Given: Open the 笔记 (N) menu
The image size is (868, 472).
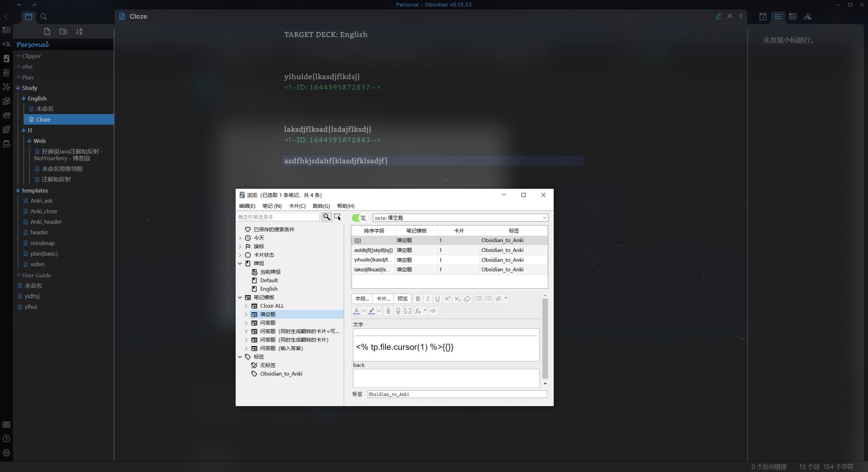Looking at the screenshot, I should coord(272,206).
